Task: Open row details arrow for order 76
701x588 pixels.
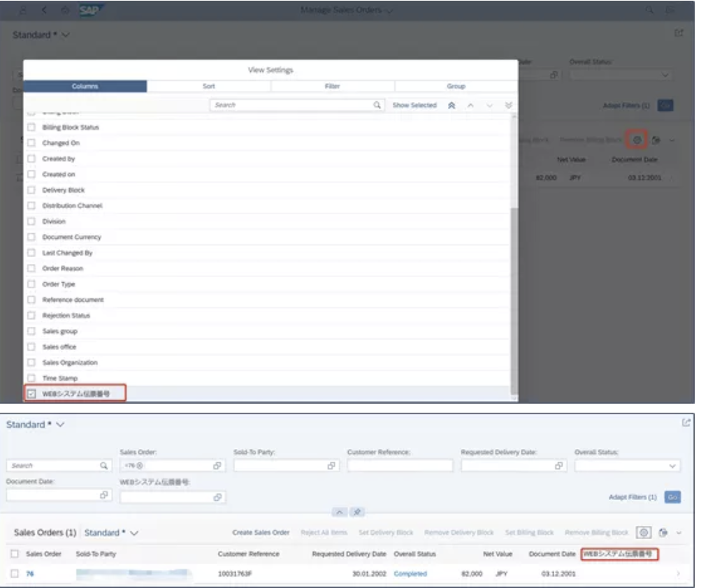Action: pos(678,573)
